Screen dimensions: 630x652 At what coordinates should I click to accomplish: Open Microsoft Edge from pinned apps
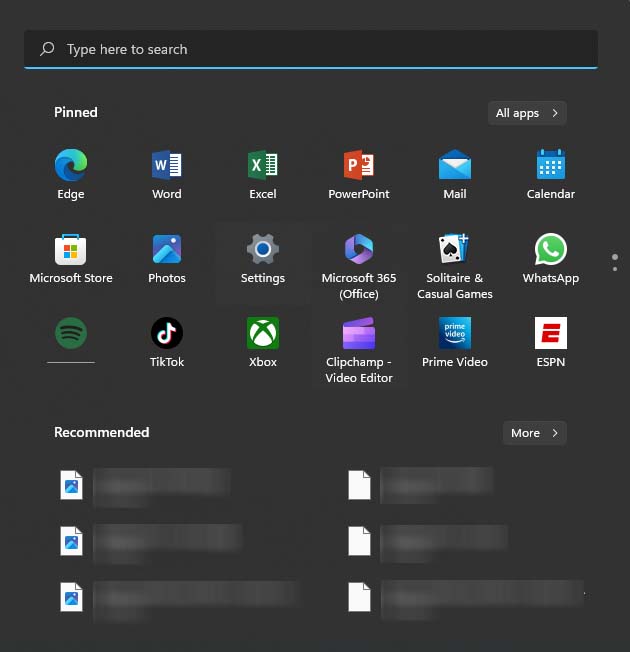point(71,166)
